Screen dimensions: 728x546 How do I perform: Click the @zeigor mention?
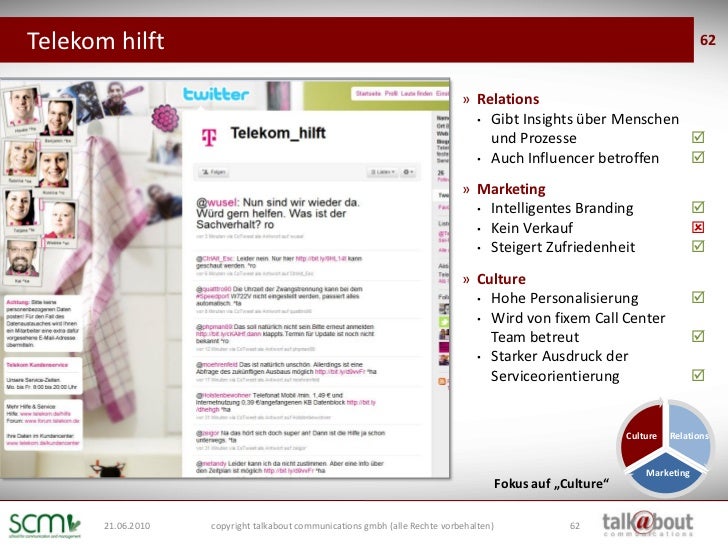(x=207, y=433)
